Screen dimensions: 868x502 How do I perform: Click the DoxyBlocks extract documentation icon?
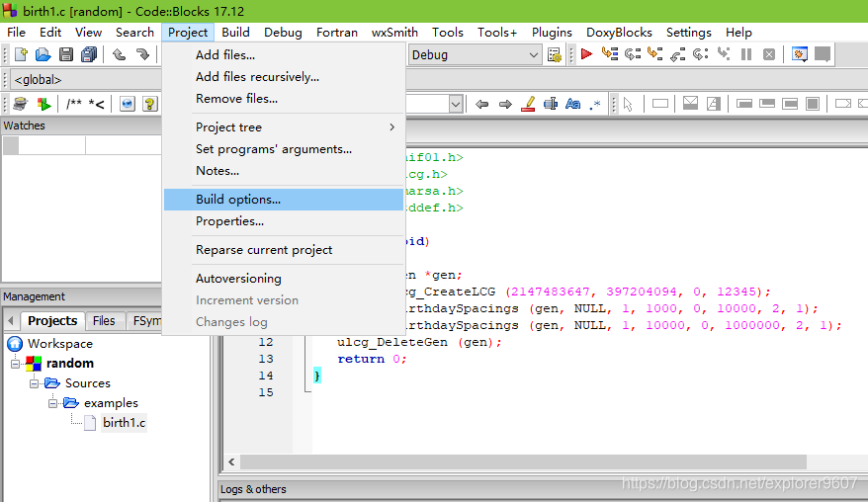pos(21,104)
